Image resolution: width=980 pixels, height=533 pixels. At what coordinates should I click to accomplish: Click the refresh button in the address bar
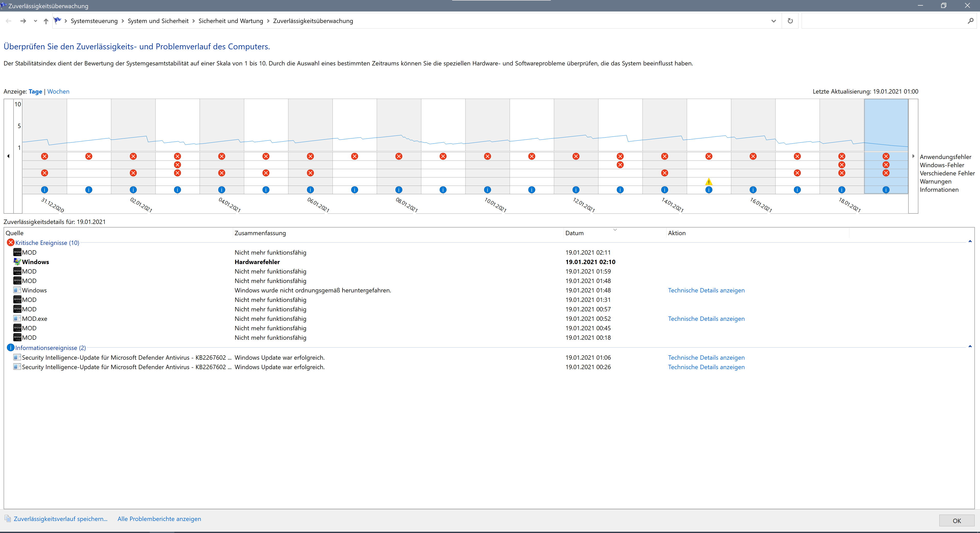click(790, 21)
